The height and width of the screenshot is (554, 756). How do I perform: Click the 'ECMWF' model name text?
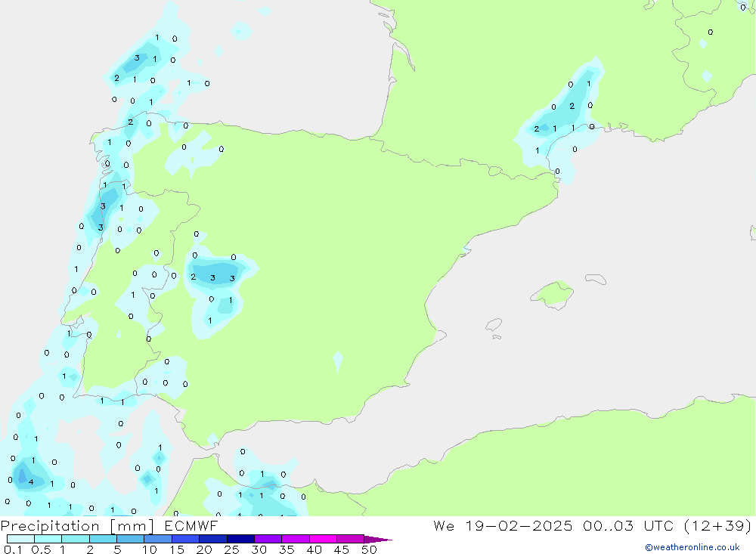[191, 525]
